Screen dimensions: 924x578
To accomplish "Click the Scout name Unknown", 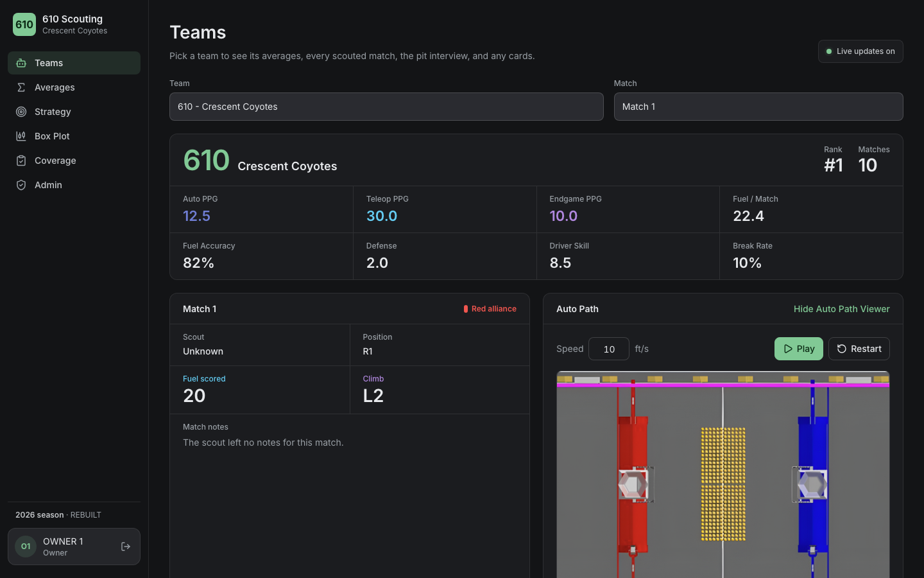I will [x=203, y=351].
